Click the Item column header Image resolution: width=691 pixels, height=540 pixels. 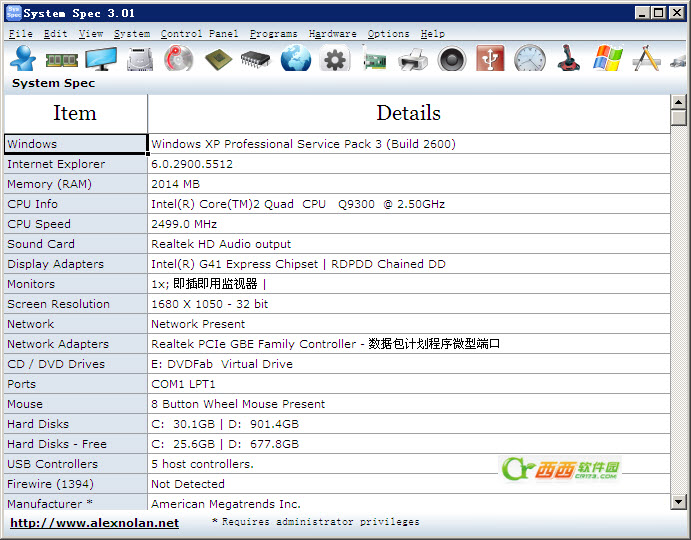(75, 113)
